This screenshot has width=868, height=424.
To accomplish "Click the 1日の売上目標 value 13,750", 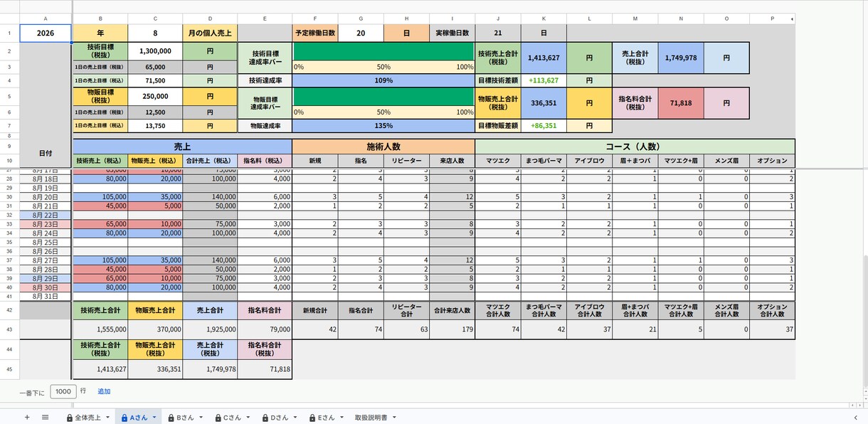I will tap(155, 125).
